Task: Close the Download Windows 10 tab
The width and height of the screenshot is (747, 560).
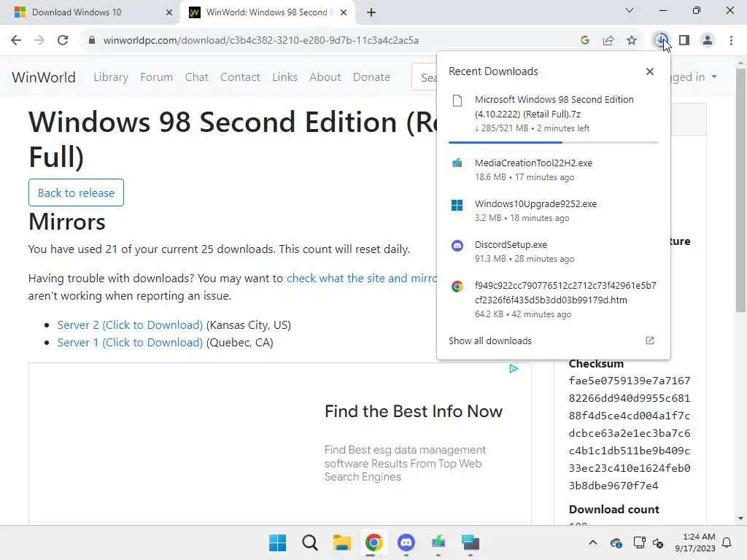Action: [x=169, y=12]
